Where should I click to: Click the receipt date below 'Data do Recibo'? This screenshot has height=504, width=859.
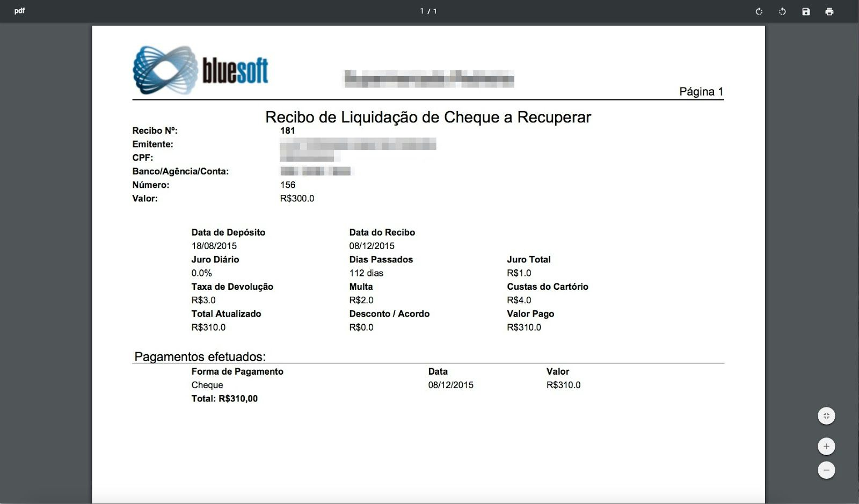pyautogui.click(x=372, y=246)
